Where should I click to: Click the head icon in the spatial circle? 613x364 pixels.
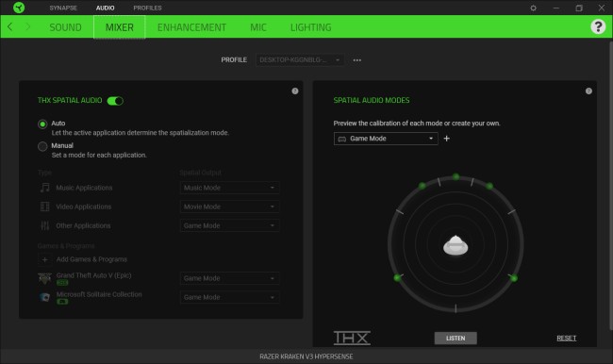pos(456,245)
